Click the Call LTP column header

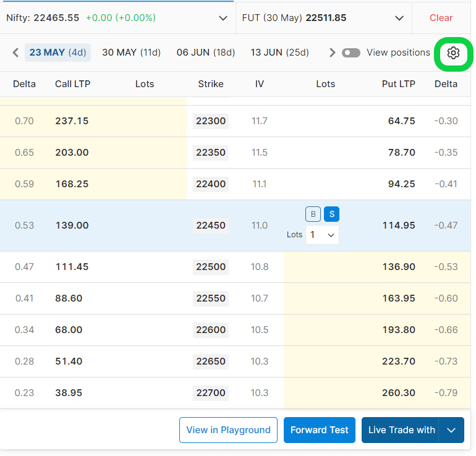click(x=72, y=84)
